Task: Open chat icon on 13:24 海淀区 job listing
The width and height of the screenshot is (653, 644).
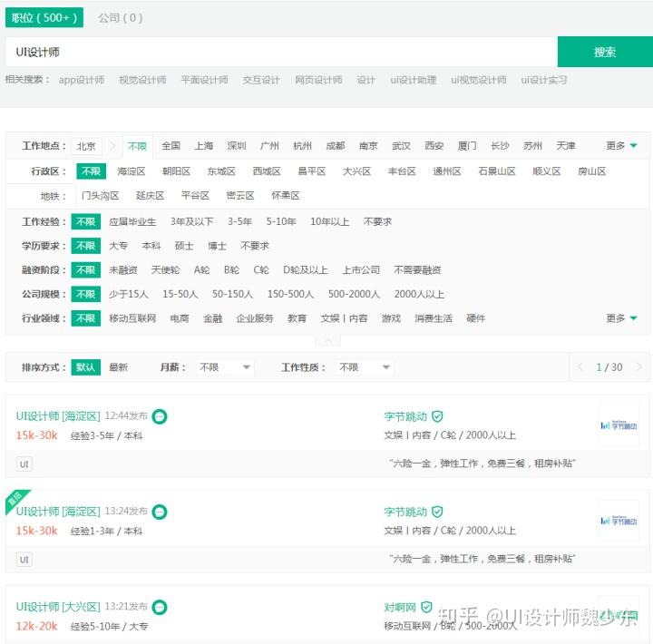Action: point(160,512)
